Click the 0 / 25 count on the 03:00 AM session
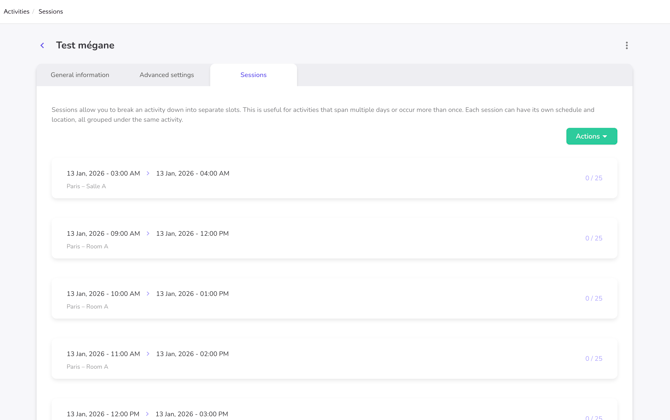670x420 pixels. tap(593, 178)
